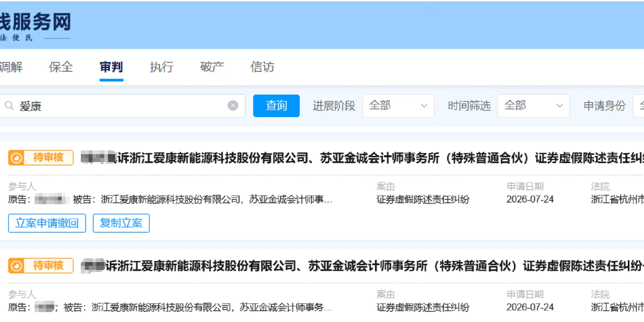Click 立案申请撤回 button in the first case
The width and height of the screenshot is (644, 322).
click(x=47, y=223)
